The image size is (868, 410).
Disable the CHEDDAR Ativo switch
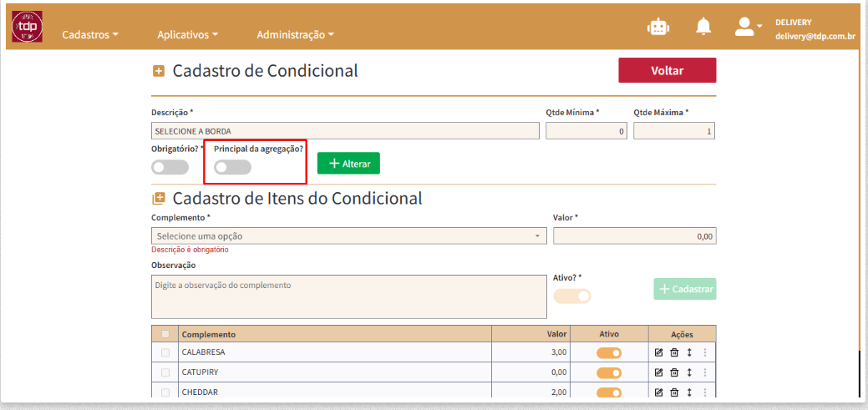[609, 392]
